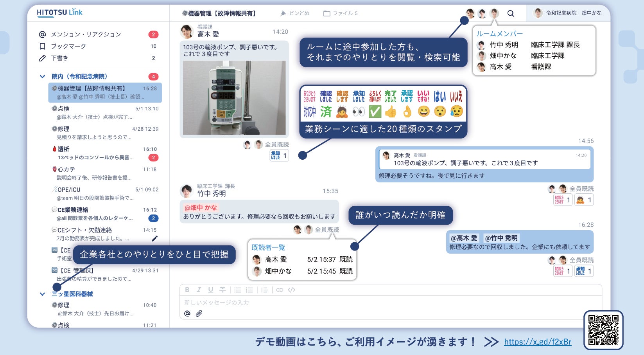Click the QR code image

[x=603, y=330]
